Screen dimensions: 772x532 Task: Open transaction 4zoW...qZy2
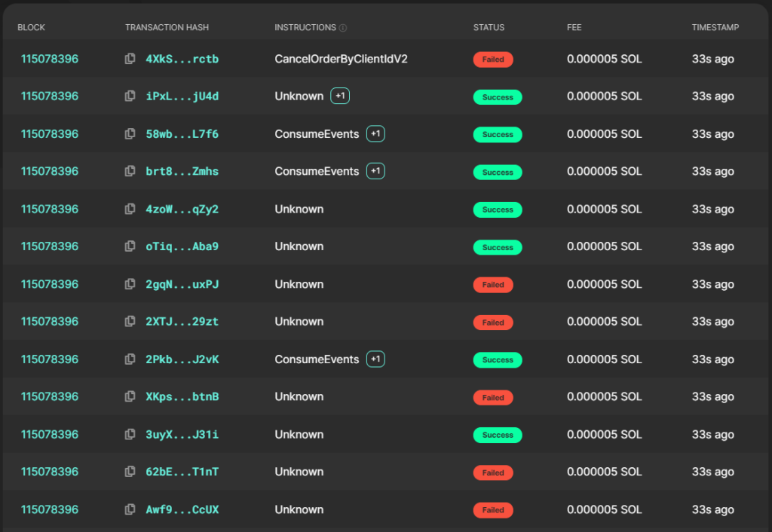[182, 209]
